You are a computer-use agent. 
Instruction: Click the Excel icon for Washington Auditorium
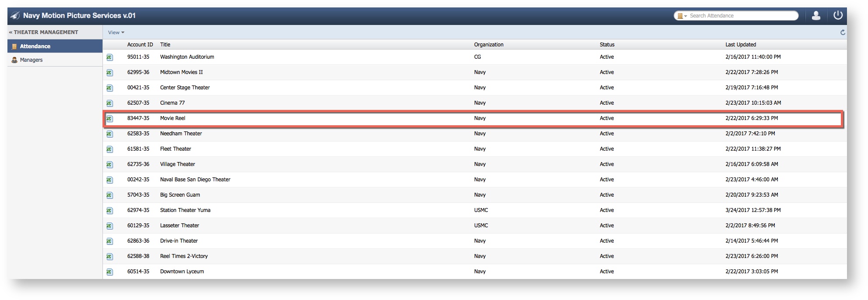pyautogui.click(x=109, y=57)
